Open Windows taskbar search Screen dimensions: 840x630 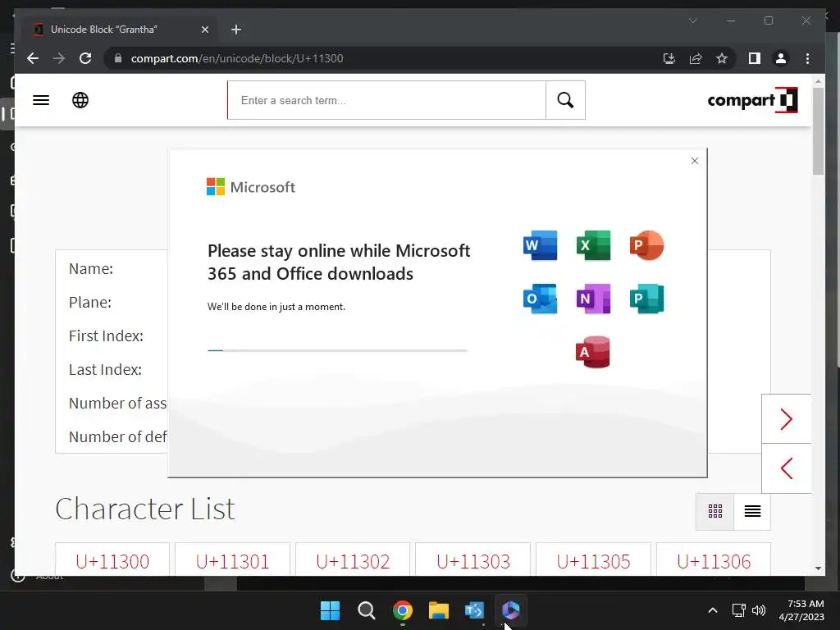[367, 610]
